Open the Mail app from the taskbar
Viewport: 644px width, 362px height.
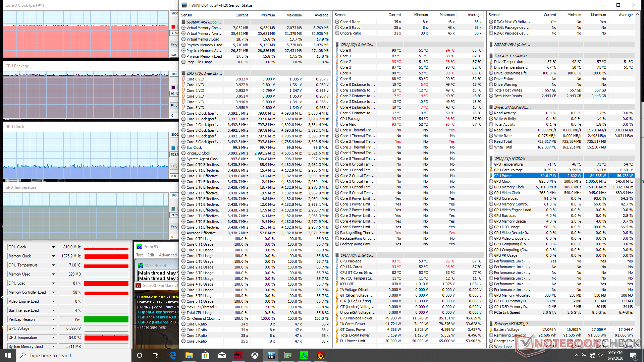[x=222, y=355]
